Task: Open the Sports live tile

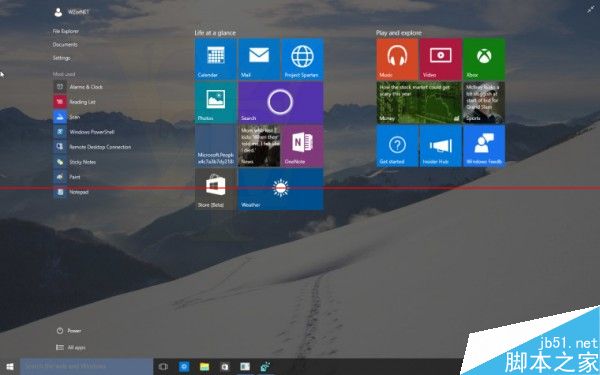Action: tap(484, 103)
